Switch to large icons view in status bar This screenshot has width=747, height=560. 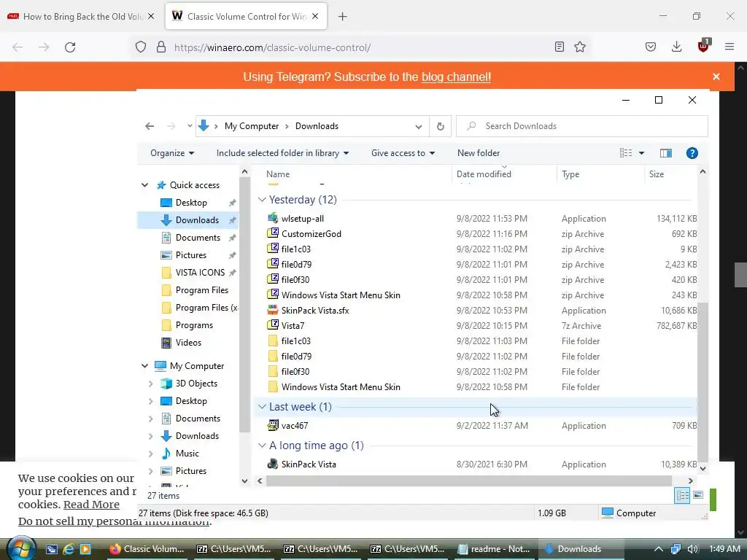[698, 495]
